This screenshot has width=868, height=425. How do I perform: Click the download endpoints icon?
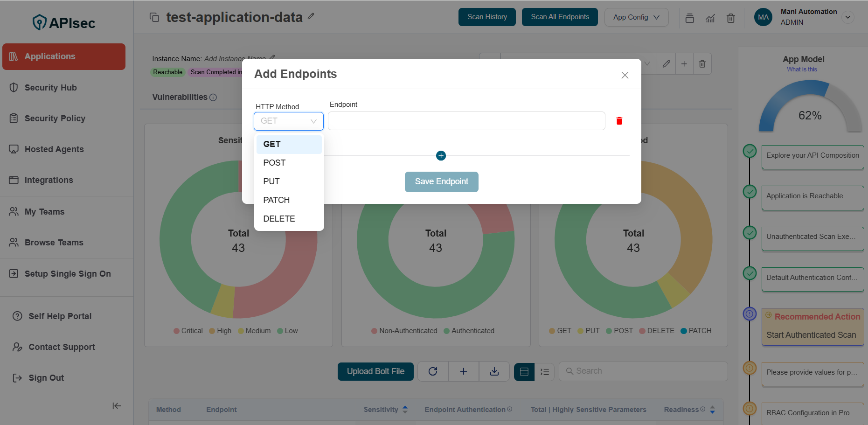(494, 371)
